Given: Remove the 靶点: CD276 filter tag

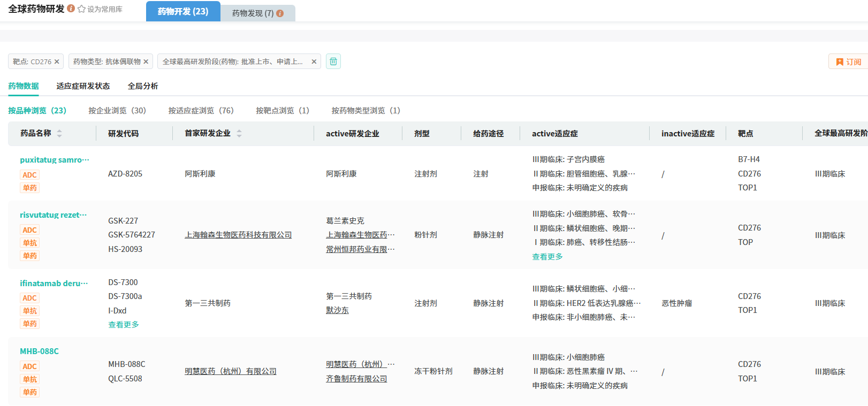Looking at the screenshot, I should (x=57, y=62).
